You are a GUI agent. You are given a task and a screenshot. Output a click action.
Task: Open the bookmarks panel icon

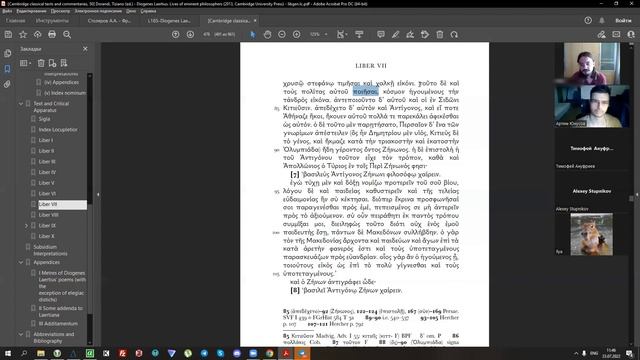[x=7, y=69]
